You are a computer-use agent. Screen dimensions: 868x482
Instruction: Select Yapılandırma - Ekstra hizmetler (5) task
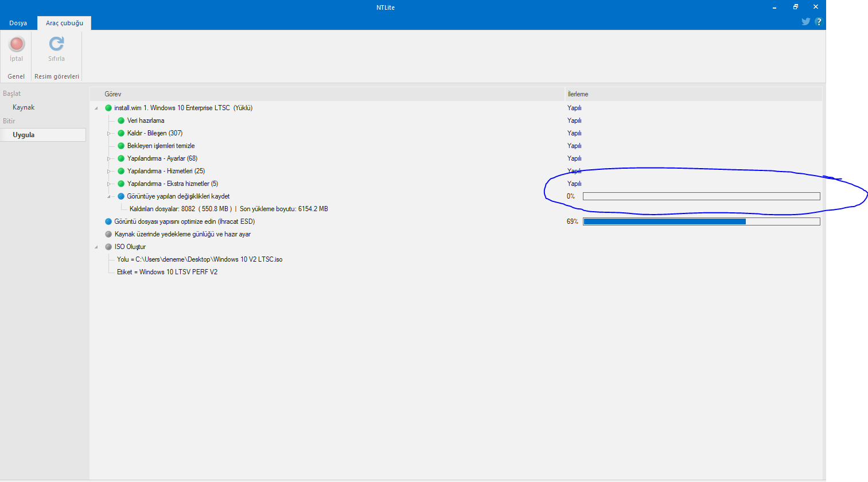(173, 184)
